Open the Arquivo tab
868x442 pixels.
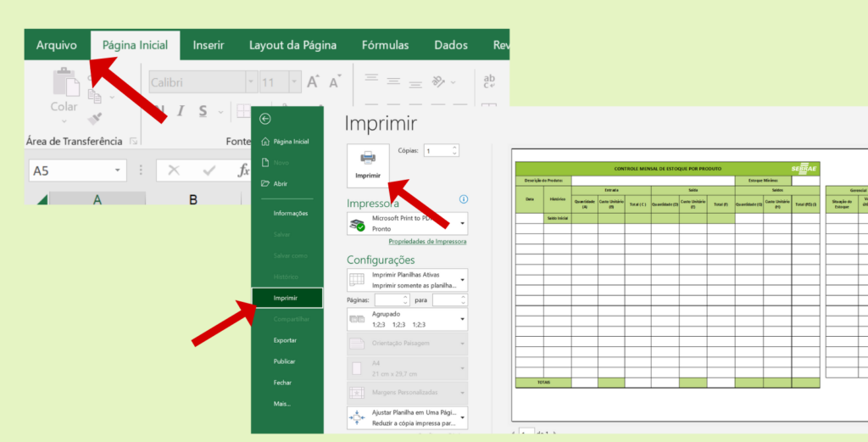point(57,46)
